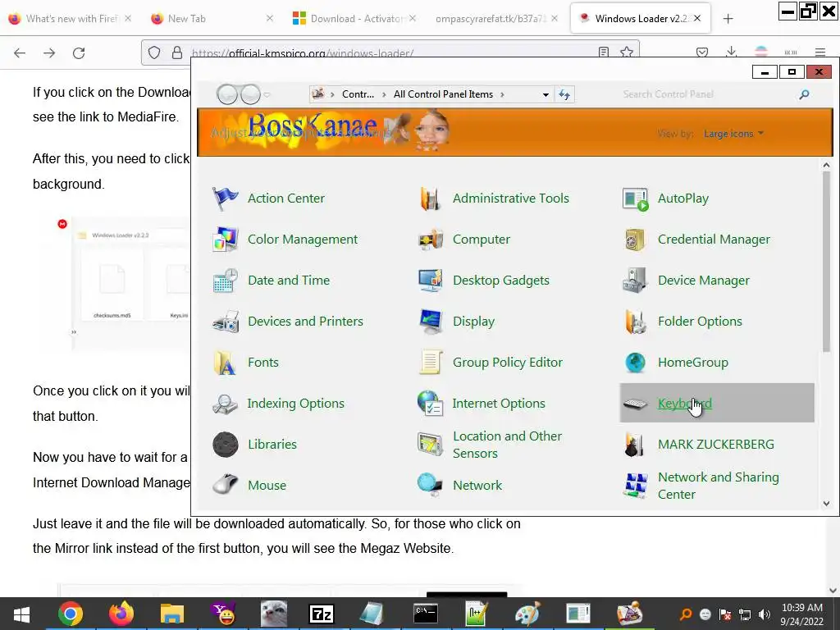Open Date and Time calendar icon
The width and height of the screenshot is (840, 630).
tap(225, 281)
